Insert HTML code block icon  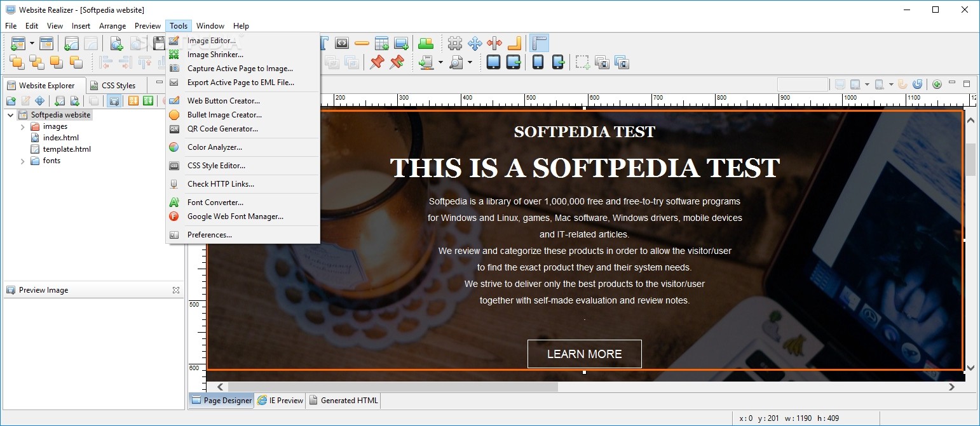pyautogui.click(x=342, y=43)
